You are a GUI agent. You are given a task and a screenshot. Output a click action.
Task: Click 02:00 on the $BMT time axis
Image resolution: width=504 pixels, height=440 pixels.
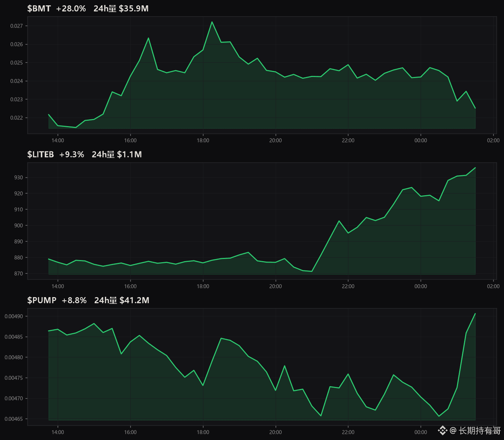pyautogui.click(x=493, y=140)
